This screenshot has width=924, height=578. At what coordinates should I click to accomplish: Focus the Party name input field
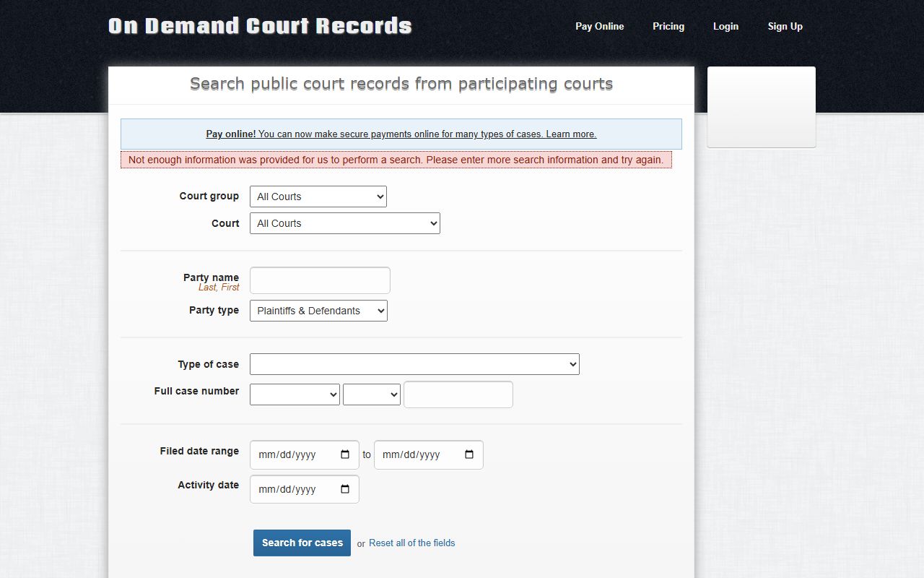pyautogui.click(x=320, y=280)
